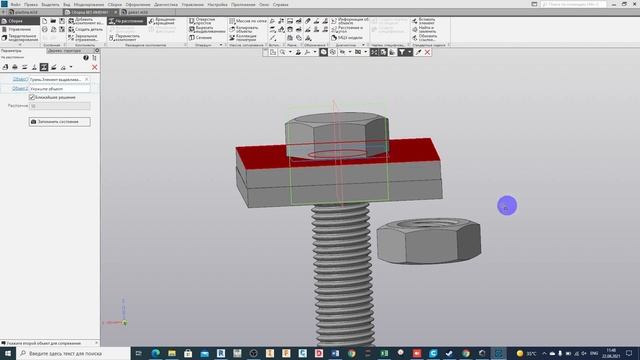Viewport: 640px width, 360px height.
Task: Click the 'Запомнить состояние' button
Action: [60, 122]
